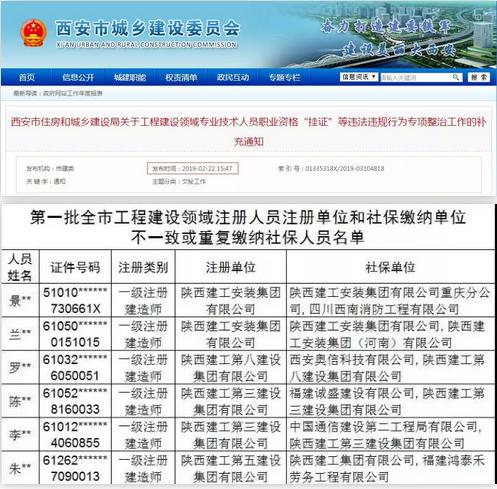Click 注册类别 cell in 景** row
This screenshot has width=497, height=489.
tap(143, 300)
